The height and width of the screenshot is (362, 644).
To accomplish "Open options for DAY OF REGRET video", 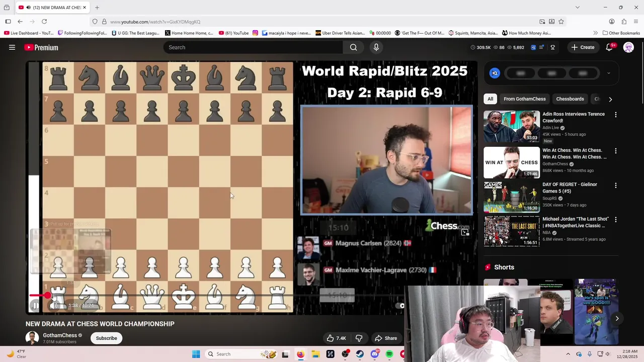I will click(x=615, y=186).
